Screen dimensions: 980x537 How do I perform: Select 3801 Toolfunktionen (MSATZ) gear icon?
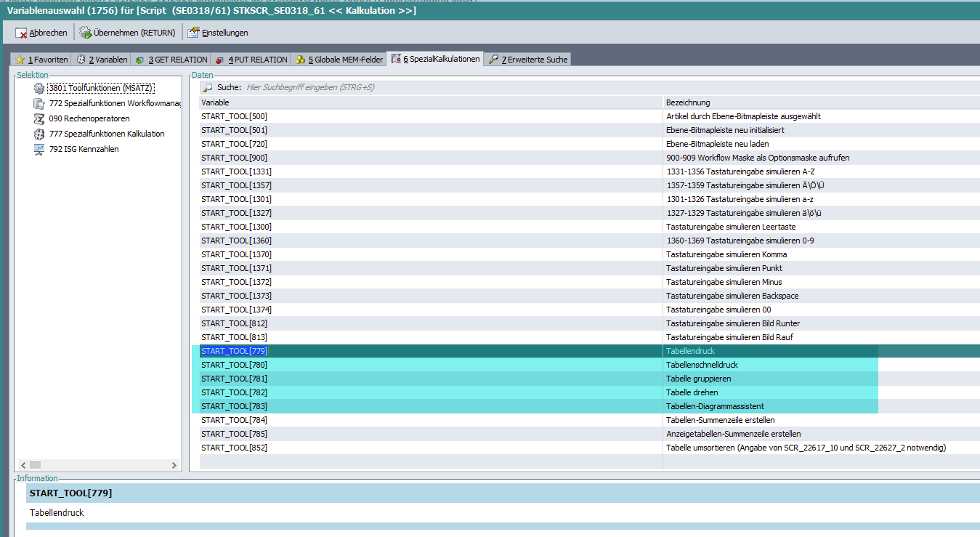coord(39,88)
